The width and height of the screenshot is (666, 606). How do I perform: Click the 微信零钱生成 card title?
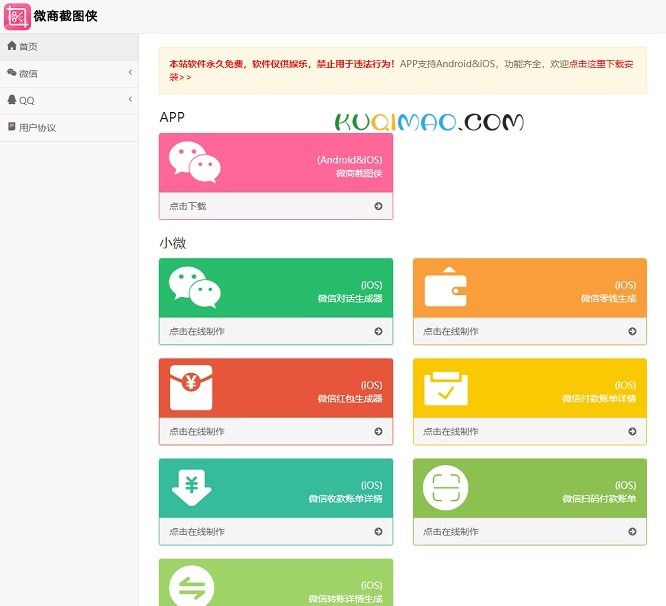click(x=609, y=299)
